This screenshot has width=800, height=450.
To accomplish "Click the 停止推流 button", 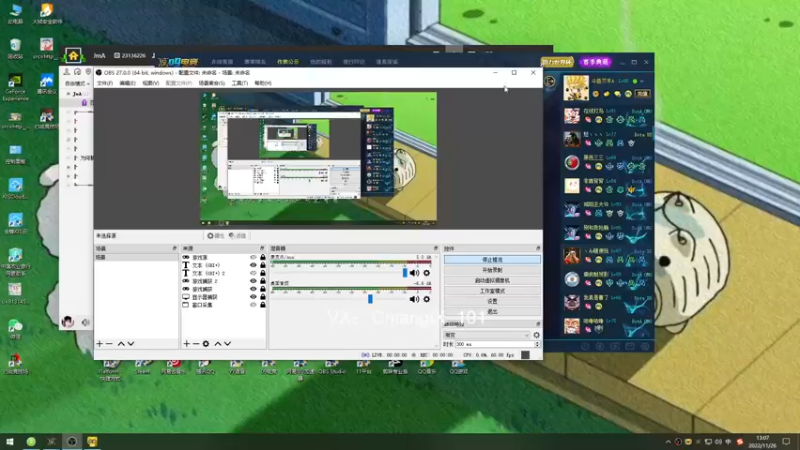I will pos(492,260).
